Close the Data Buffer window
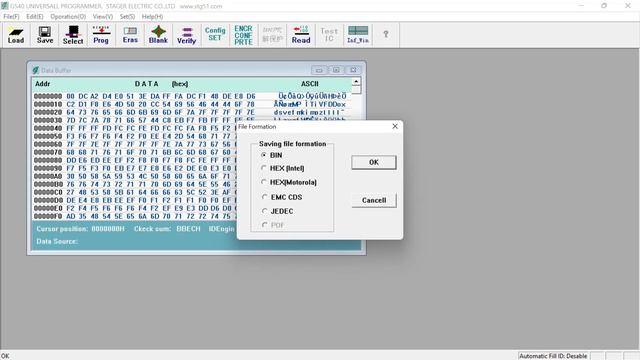Screen dimensions: 640x360 [x=353, y=70]
